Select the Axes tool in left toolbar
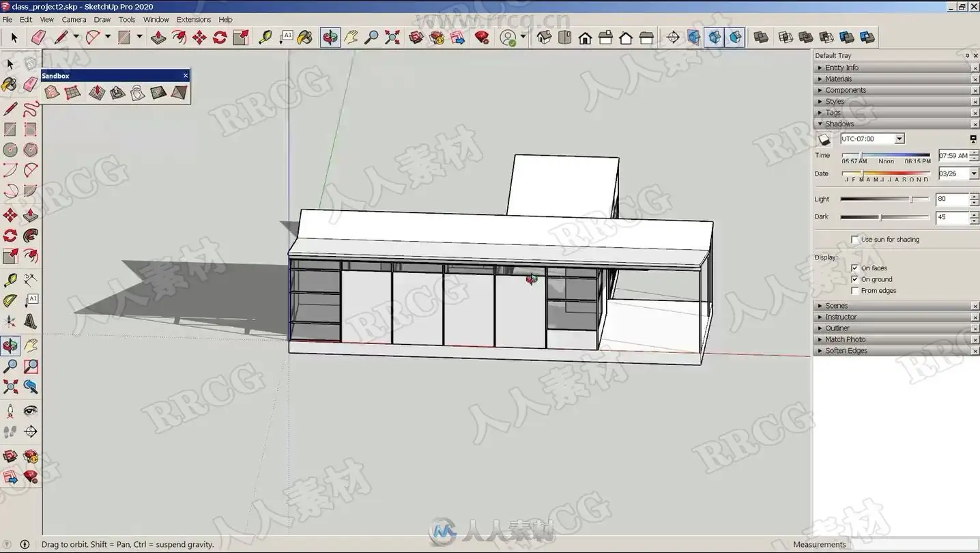Viewport: 980px width, 553px height. 10,321
